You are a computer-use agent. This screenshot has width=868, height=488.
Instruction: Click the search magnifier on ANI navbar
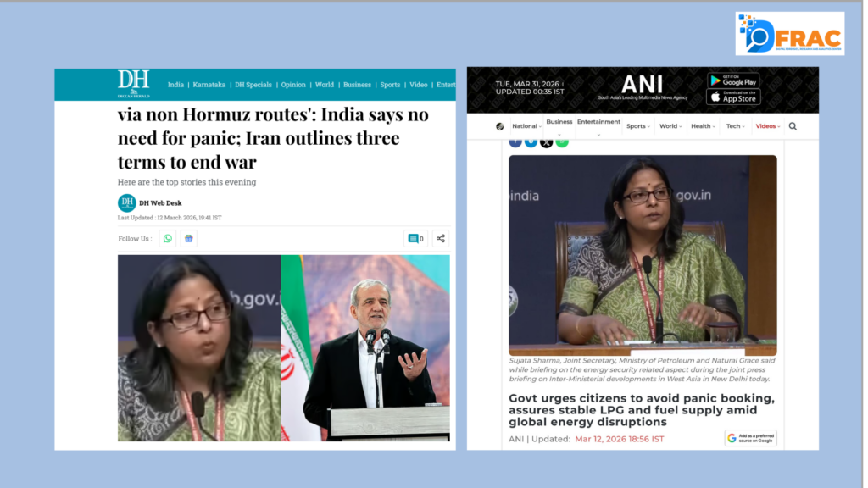coord(793,126)
